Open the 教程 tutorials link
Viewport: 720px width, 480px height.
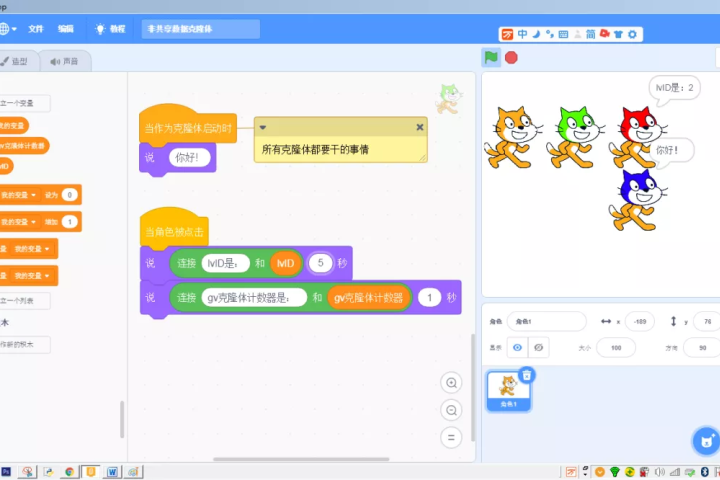(x=110, y=29)
